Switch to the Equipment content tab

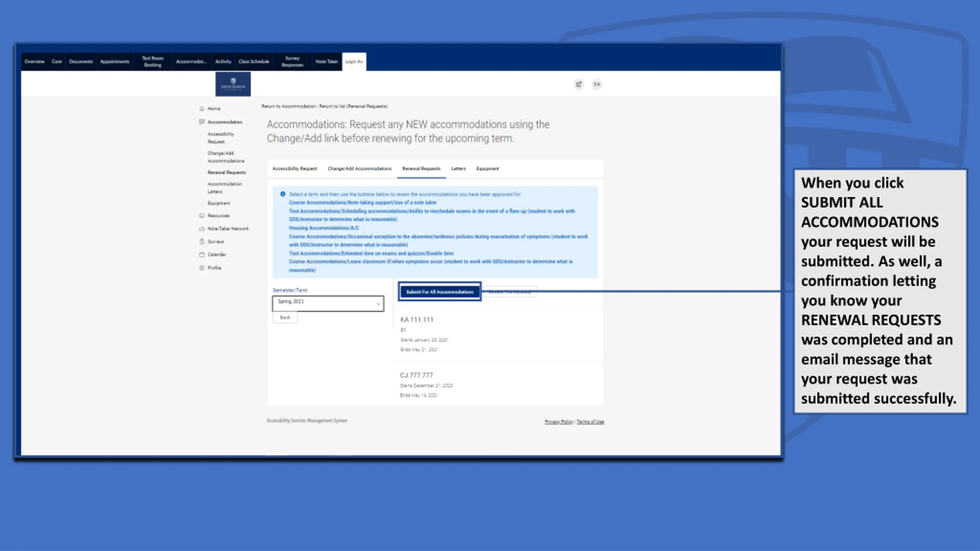(x=487, y=169)
